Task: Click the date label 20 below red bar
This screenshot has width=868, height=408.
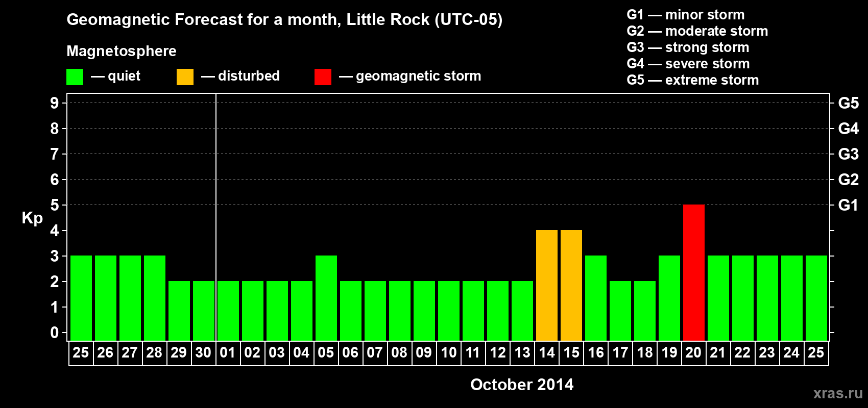Action: tap(693, 352)
